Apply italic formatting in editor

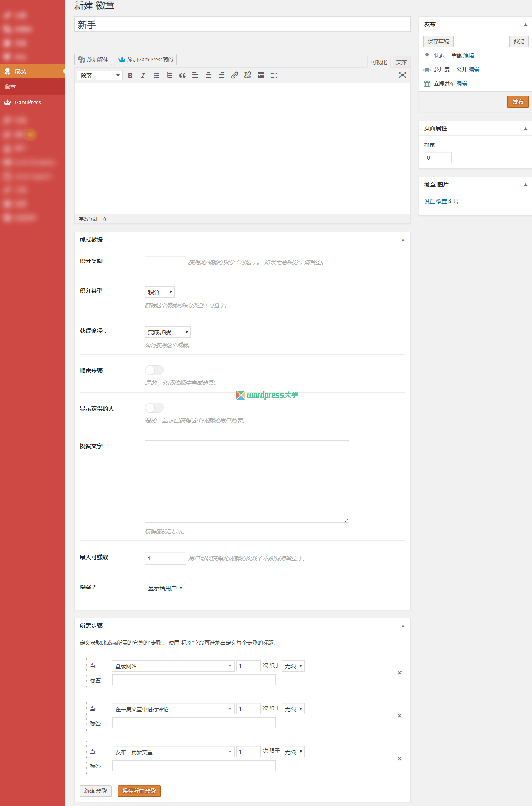[143, 76]
